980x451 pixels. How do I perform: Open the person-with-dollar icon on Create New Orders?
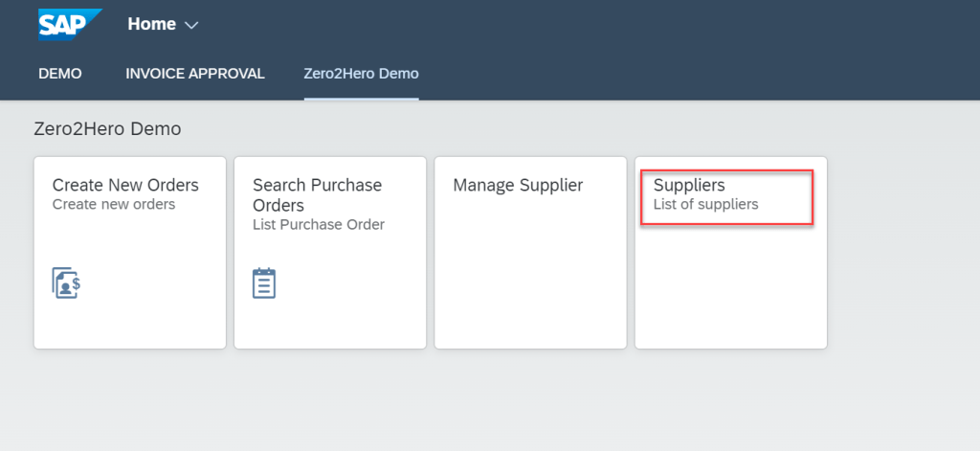[66, 283]
